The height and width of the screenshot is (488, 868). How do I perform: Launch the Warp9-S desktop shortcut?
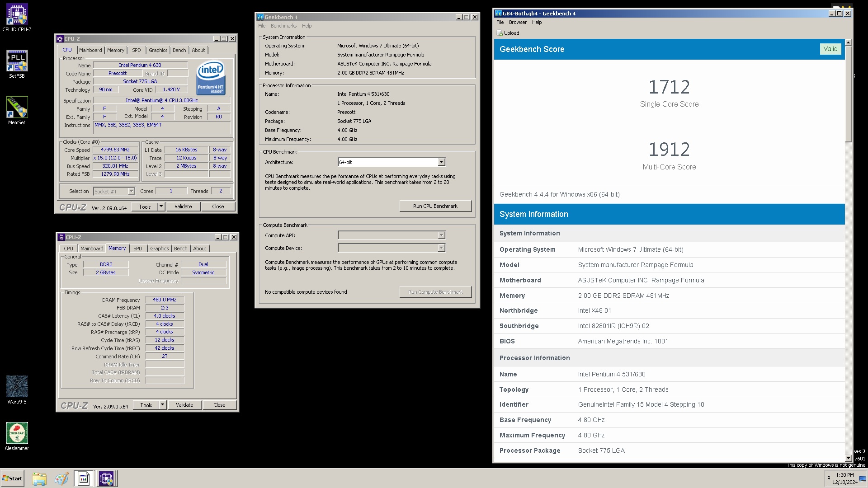coord(17,389)
